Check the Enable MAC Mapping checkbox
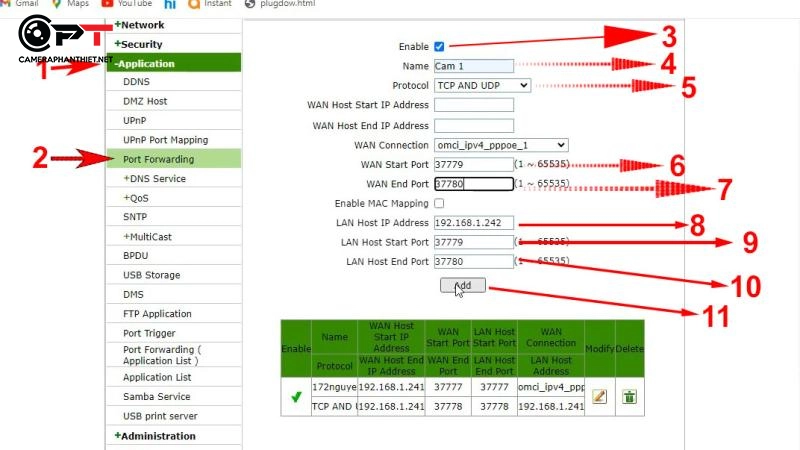The height and width of the screenshot is (450, 800). [440, 203]
